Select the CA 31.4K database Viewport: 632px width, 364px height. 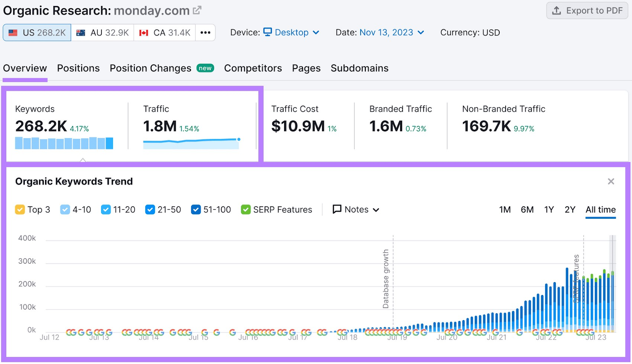[x=165, y=33]
